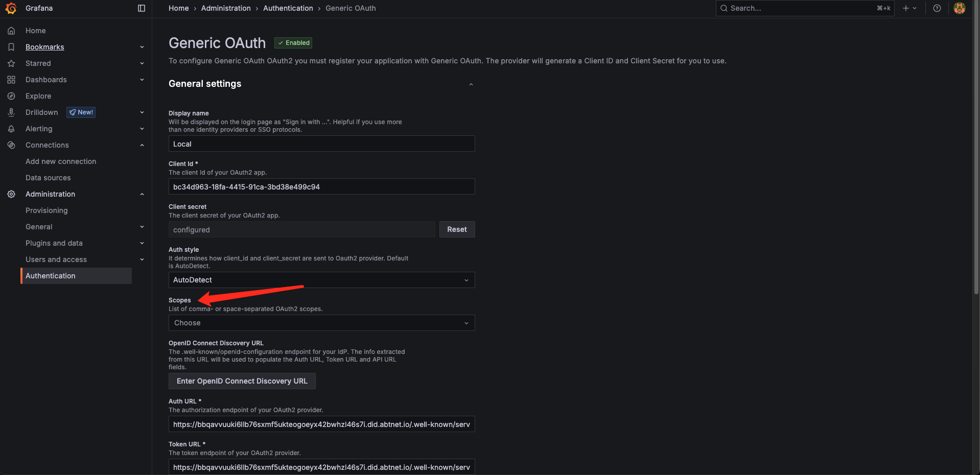980x475 pixels.
Task: Reset the client secret
Action: point(457,229)
